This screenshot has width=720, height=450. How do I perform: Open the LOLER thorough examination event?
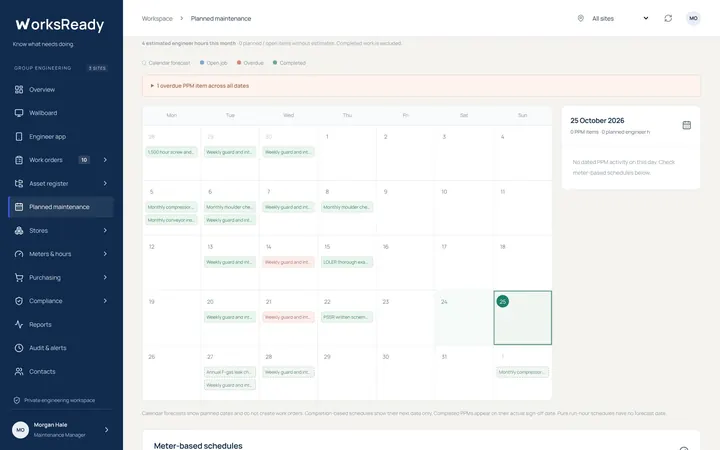click(347, 262)
